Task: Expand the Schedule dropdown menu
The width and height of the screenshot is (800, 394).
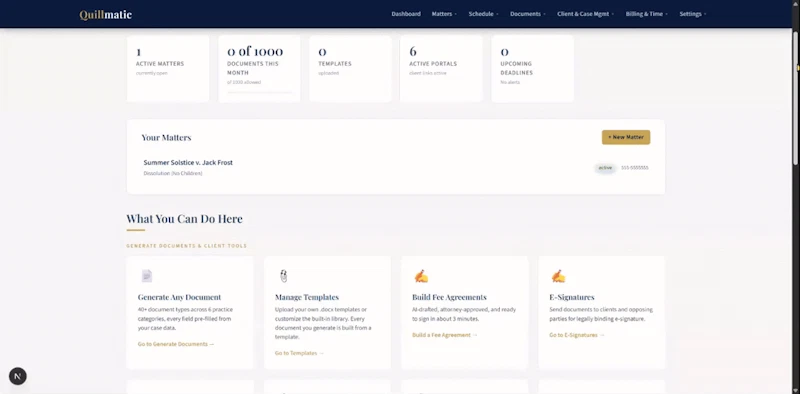Action: click(483, 14)
